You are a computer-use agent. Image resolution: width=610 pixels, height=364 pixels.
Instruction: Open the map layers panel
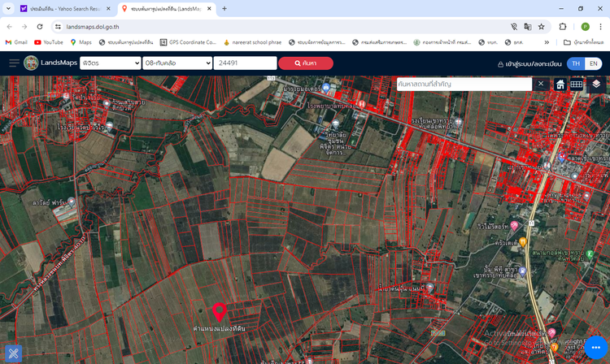click(x=596, y=84)
